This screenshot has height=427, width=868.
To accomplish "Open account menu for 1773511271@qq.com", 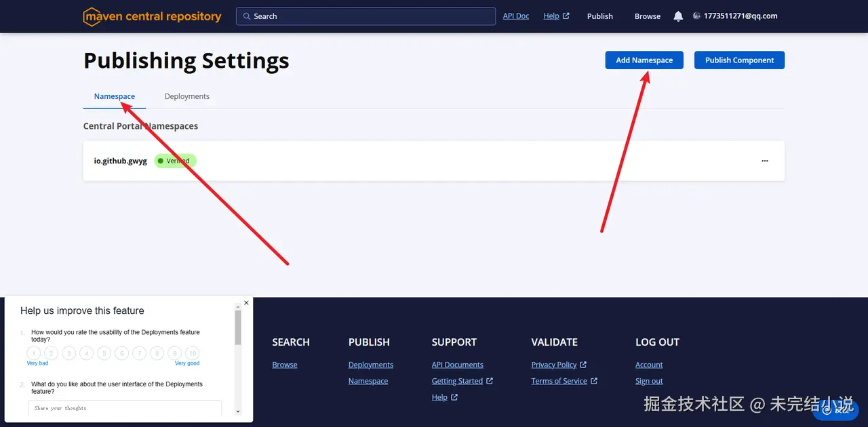I will (x=735, y=16).
